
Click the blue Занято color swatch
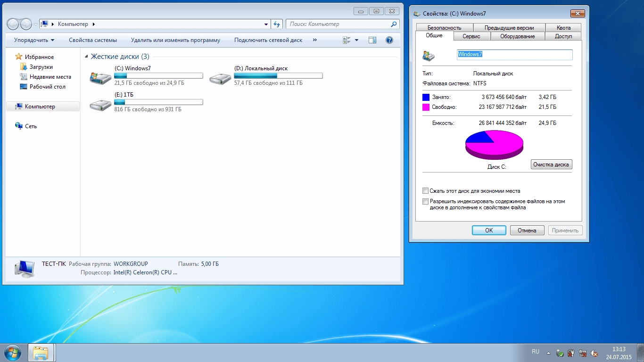point(426,97)
